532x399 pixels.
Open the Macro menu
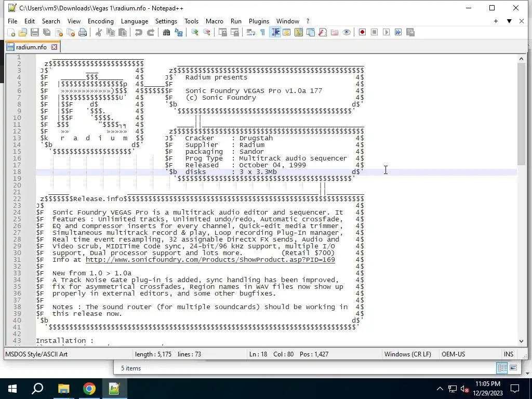(x=215, y=21)
